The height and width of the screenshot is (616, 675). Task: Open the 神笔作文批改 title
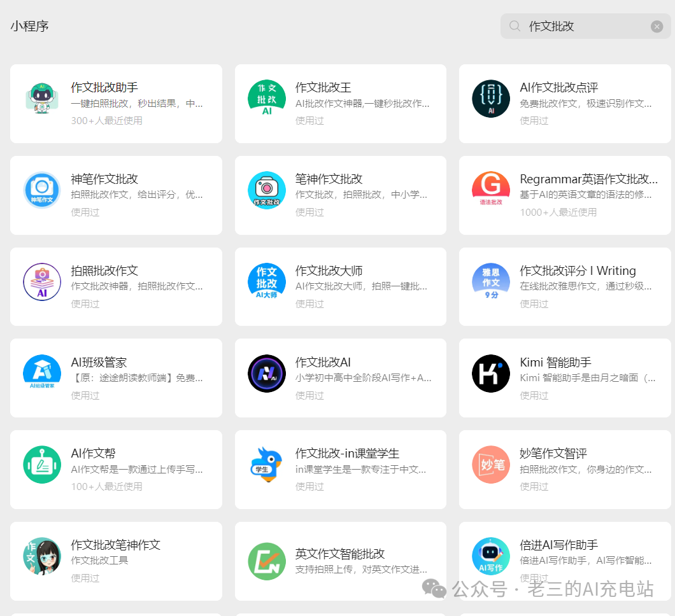click(x=104, y=179)
